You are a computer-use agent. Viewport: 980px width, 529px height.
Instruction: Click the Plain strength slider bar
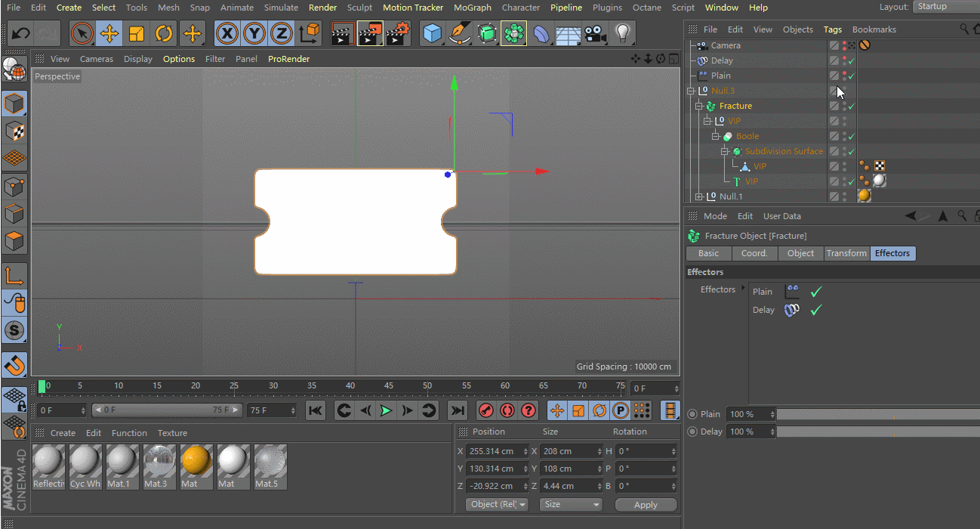tap(876, 414)
